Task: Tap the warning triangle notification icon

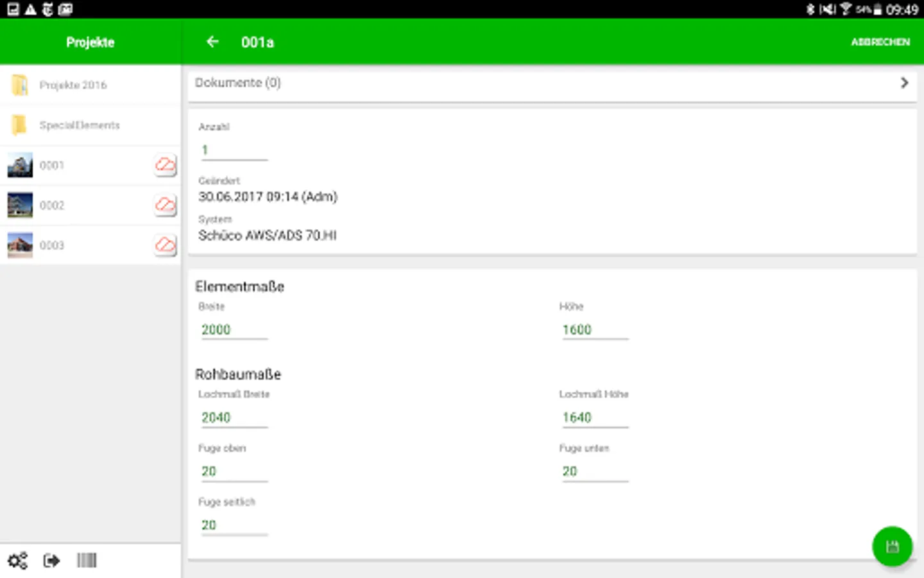Action: pyautogui.click(x=30, y=9)
